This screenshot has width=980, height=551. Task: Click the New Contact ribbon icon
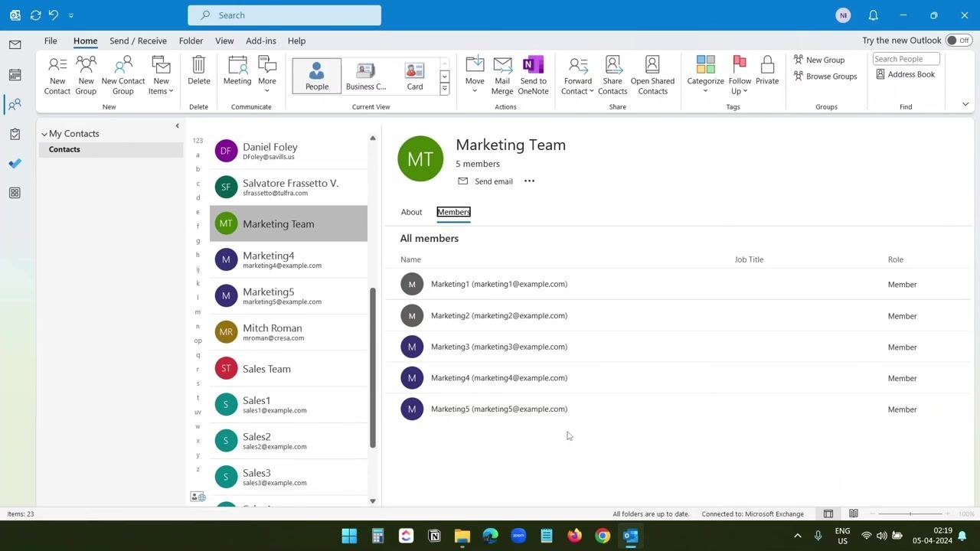click(x=57, y=75)
